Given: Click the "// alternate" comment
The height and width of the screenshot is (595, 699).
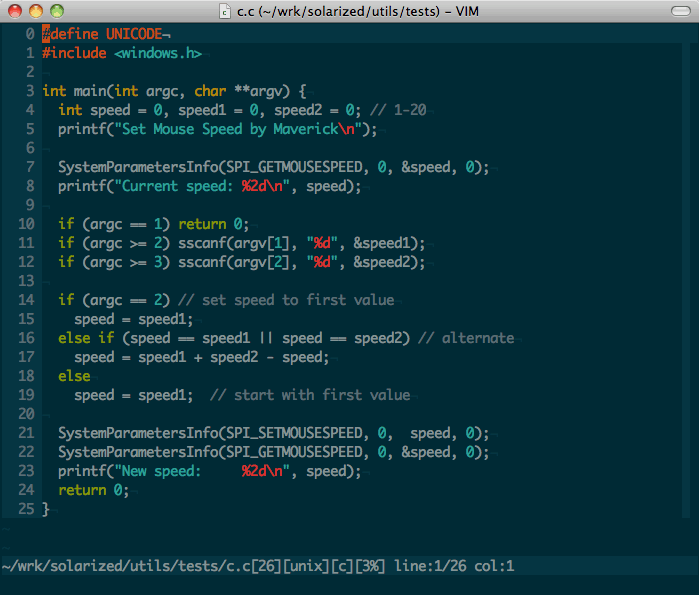Looking at the screenshot, I should click(x=466, y=338).
